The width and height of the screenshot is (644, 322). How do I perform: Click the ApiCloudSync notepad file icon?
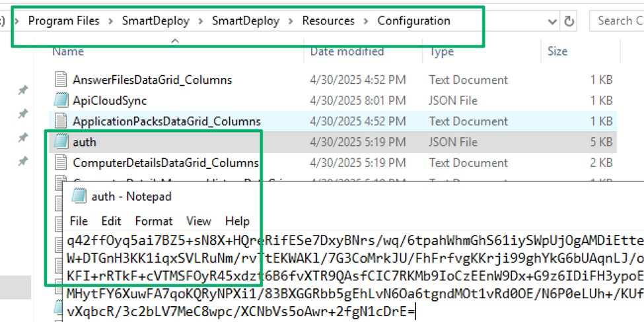click(61, 100)
